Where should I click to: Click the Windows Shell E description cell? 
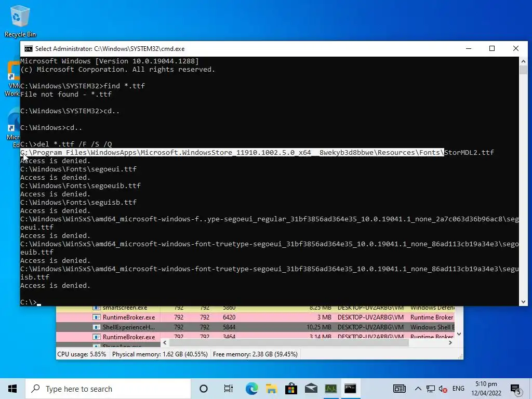click(432, 327)
